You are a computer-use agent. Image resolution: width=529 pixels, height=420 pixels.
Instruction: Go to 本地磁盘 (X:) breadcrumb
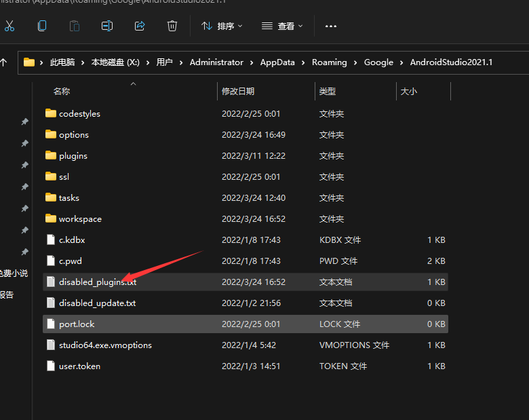[x=115, y=62]
